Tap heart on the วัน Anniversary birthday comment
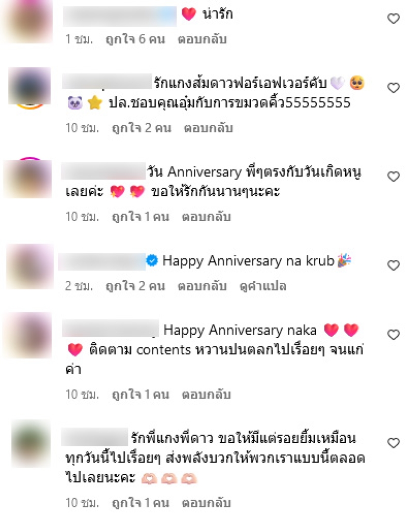The height and width of the screenshot is (532, 406). (393, 177)
